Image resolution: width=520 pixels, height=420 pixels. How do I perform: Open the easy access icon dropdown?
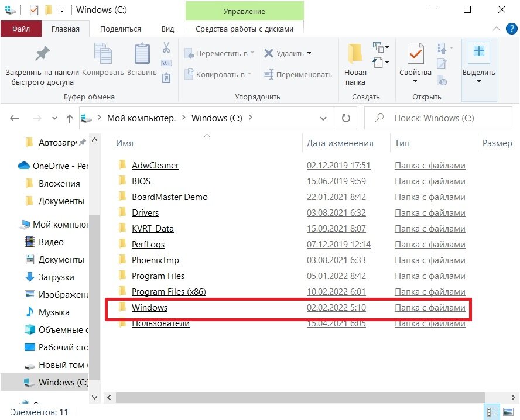pyautogui.click(x=381, y=62)
